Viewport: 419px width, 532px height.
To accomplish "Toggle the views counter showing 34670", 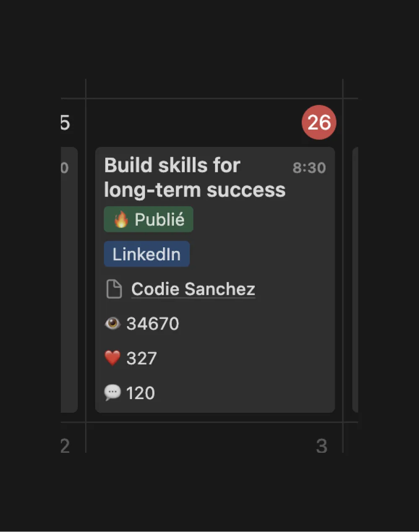I will [x=153, y=323].
